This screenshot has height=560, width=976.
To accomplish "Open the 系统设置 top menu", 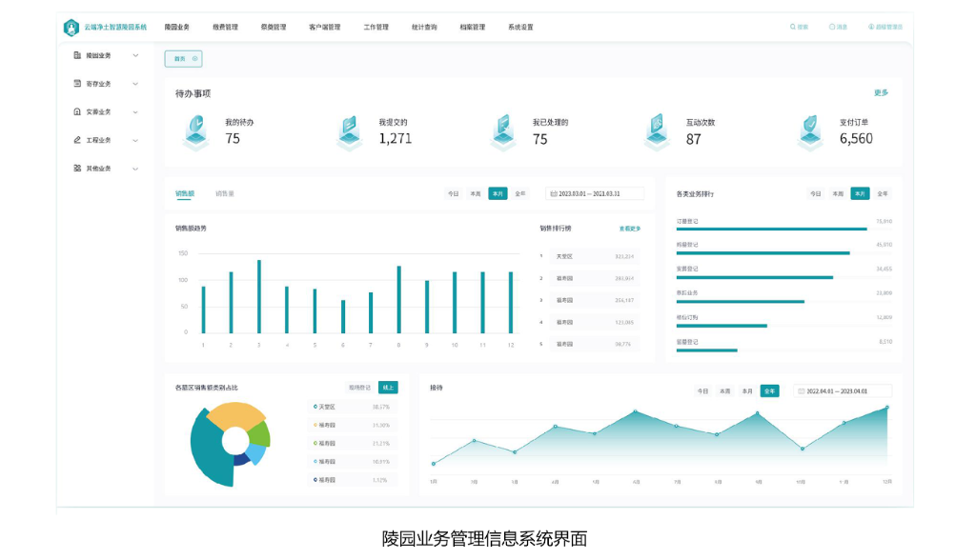I will click(x=520, y=28).
